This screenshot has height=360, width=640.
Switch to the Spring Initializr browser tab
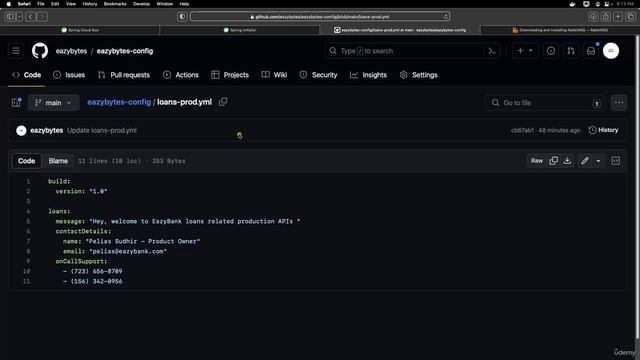[240, 30]
